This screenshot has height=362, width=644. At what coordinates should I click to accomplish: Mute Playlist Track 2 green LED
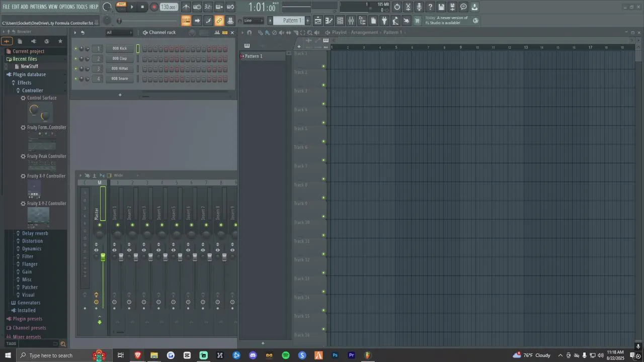coord(324,85)
